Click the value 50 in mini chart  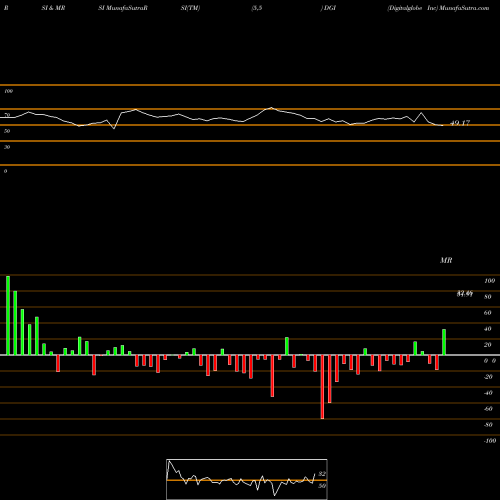point(322,486)
